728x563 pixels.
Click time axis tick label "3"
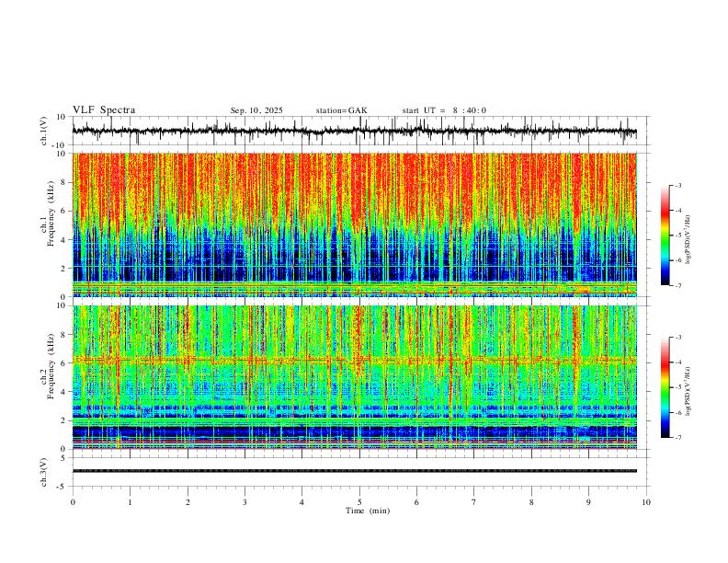coord(245,502)
